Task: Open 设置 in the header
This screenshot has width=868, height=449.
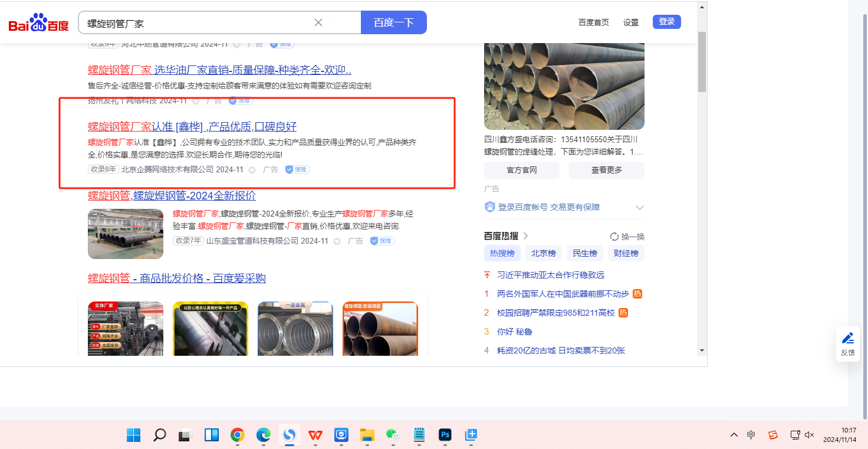Action: [x=631, y=22]
